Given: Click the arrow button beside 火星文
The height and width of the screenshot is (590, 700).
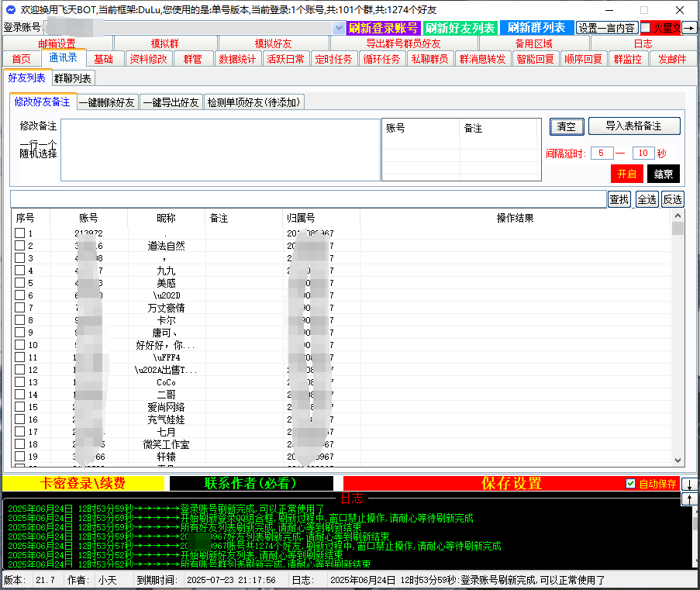Looking at the screenshot, I should pyautogui.click(x=689, y=28).
